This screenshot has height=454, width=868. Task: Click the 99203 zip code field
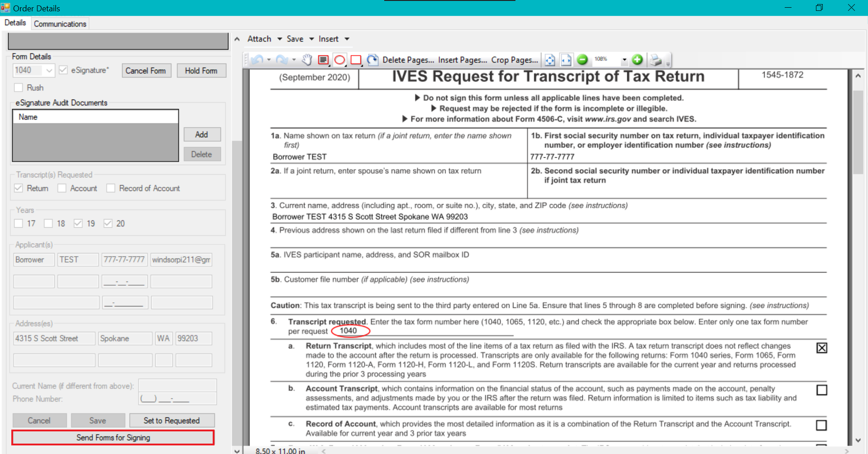pyautogui.click(x=194, y=339)
